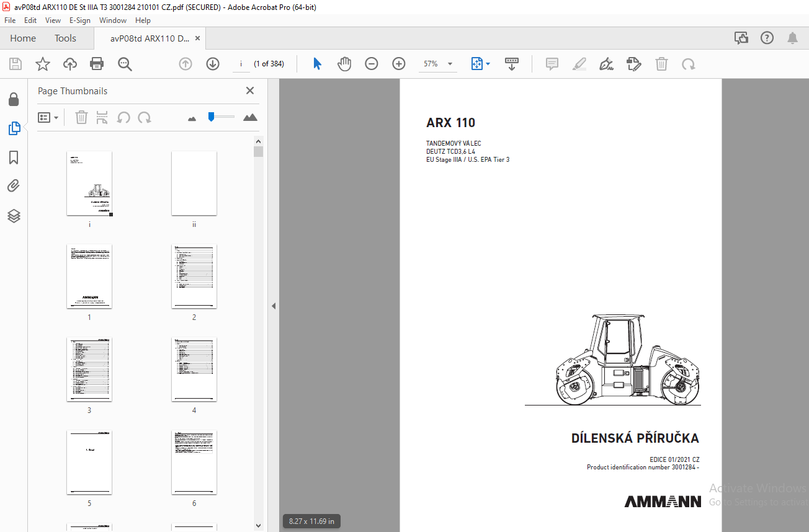Screen dimensions: 809x532
Task: Click the thumbnails scrollbar up arrow
Action: (x=259, y=141)
